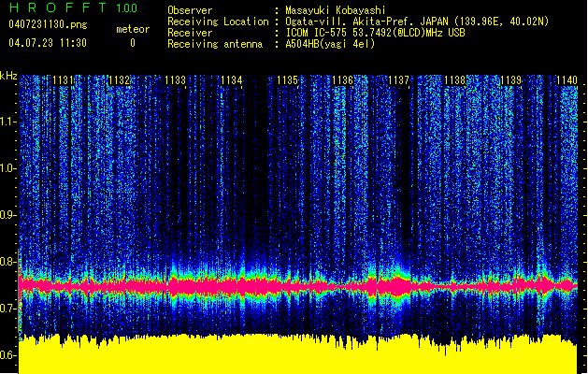The image size is (588, 374).
Task: Click the 1138 time marker
Action: click(x=454, y=80)
